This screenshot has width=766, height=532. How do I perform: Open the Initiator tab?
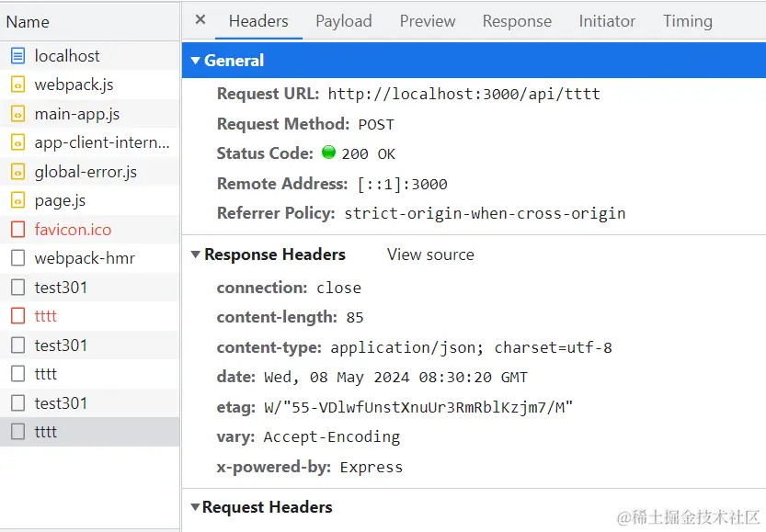coord(607,21)
